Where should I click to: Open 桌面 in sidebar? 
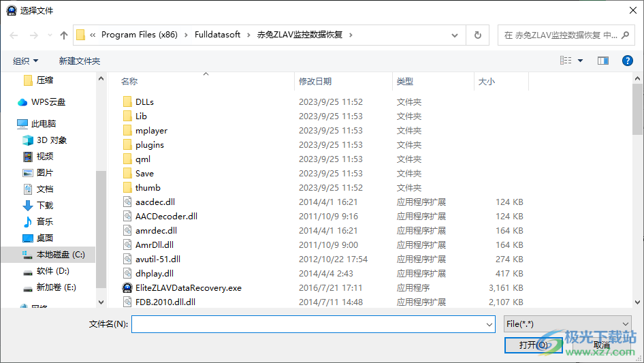pos(38,238)
